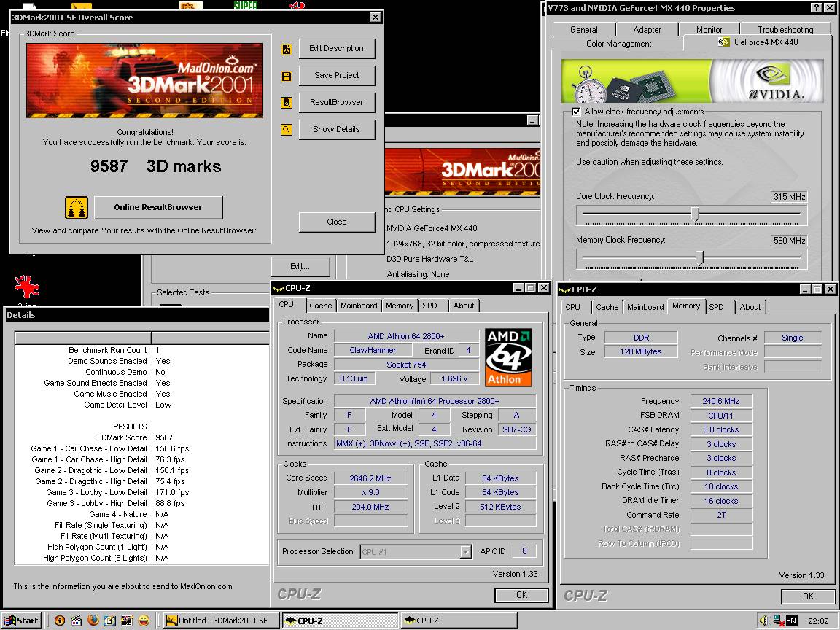Click the NVIDIA logo banner in properties window
Viewport: 840px width, 630px height.
[692, 81]
